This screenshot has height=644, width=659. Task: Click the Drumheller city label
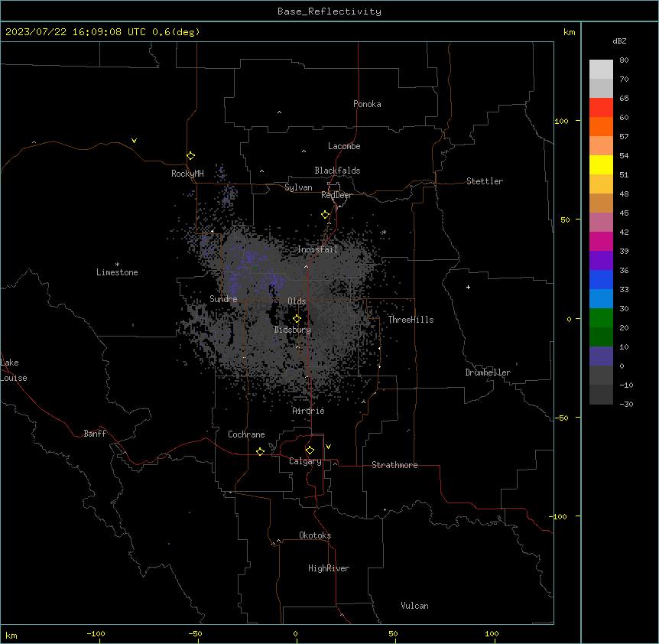488,372
